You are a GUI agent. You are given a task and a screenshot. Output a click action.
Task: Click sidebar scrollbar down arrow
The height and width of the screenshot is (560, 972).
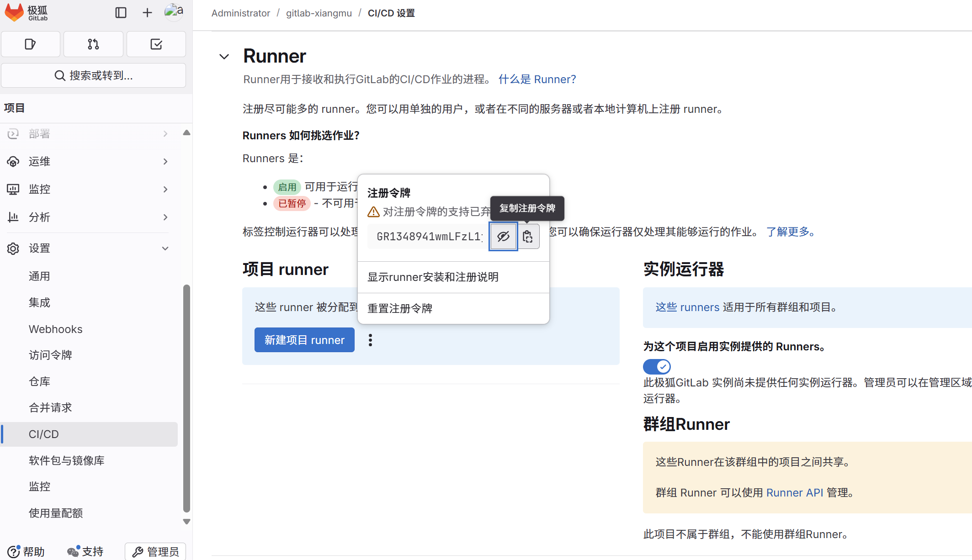click(186, 522)
